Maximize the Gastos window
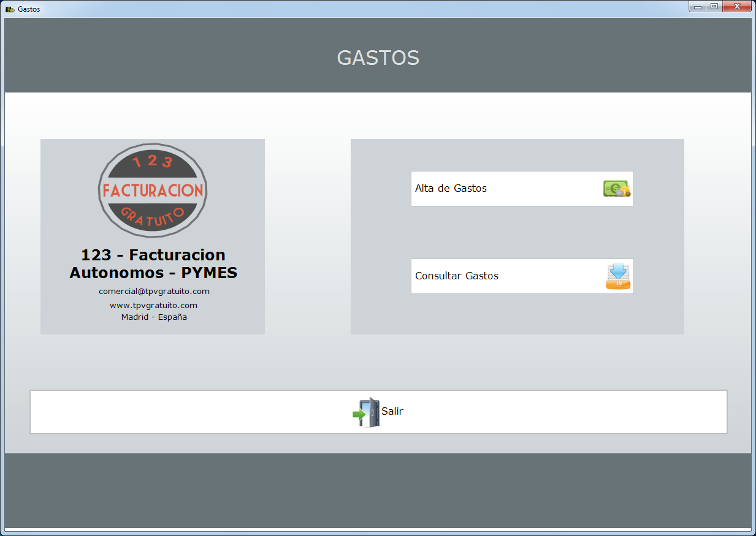 (714, 7)
